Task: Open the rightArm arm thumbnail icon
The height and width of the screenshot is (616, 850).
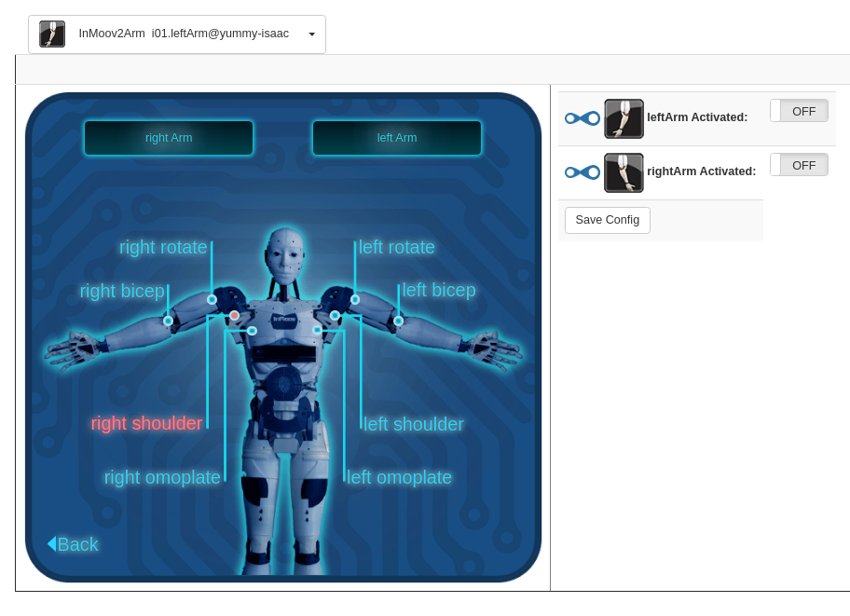Action: pyautogui.click(x=624, y=172)
